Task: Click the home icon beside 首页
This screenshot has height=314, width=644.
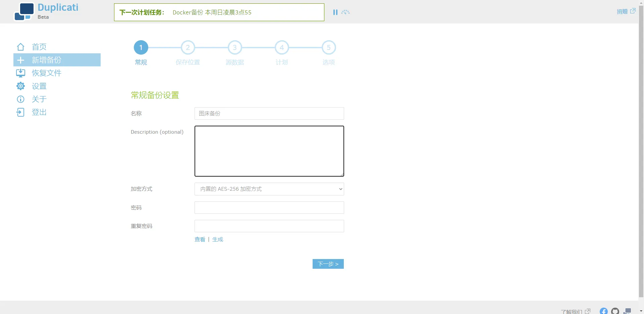Action: pyautogui.click(x=20, y=47)
